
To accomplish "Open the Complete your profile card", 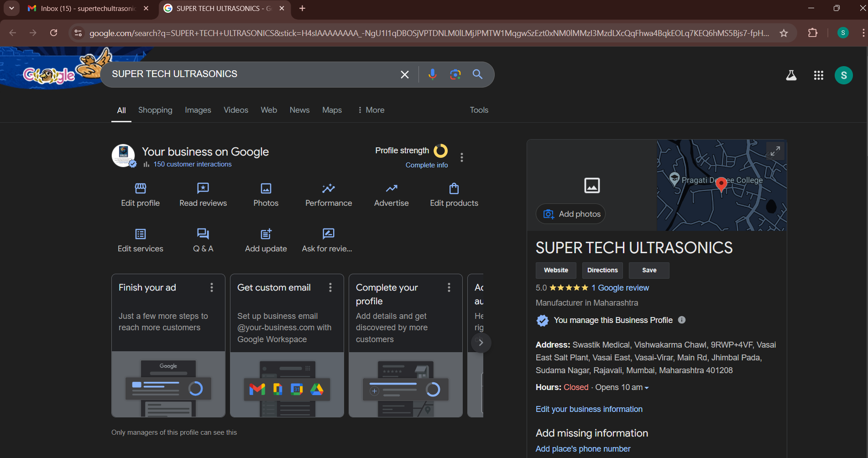I will pyautogui.click(x=406, y=345).
